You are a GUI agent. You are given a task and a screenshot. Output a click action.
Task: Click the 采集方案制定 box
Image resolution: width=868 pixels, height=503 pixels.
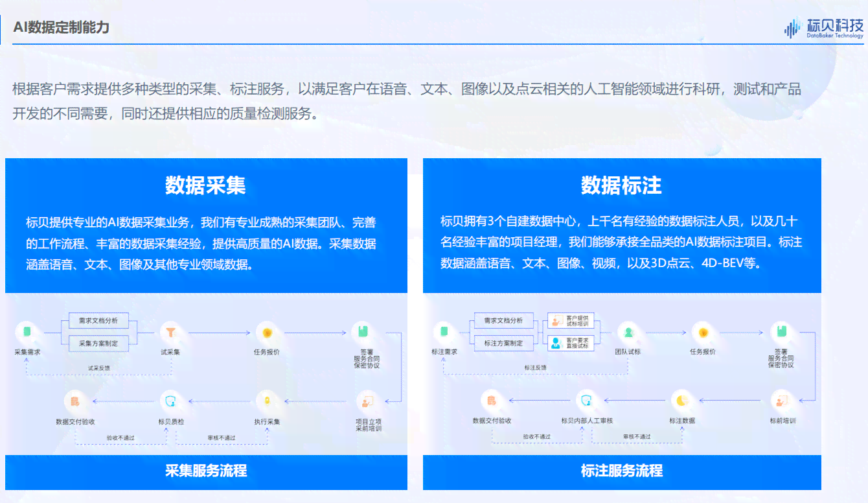click(x=98, y=344)
